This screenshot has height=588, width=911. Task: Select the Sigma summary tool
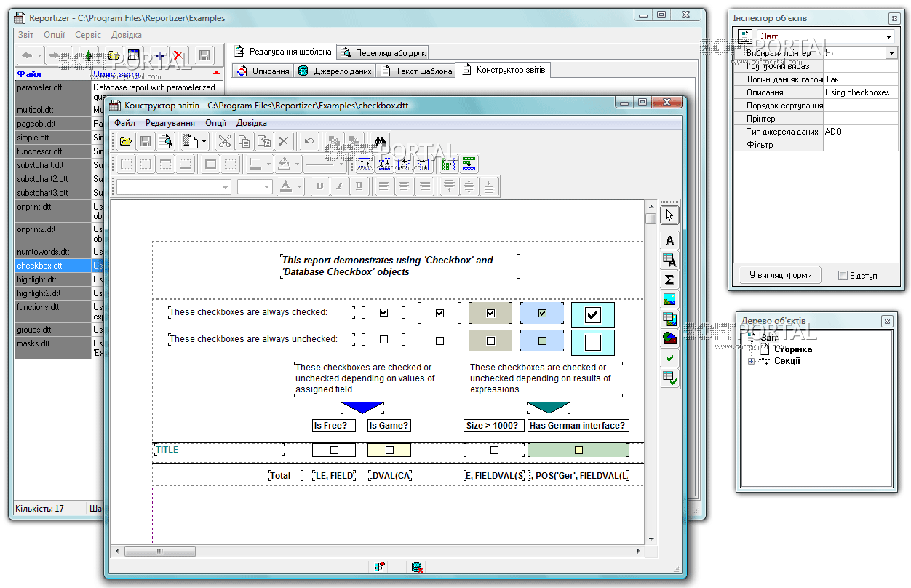click(x=669, y=279)
